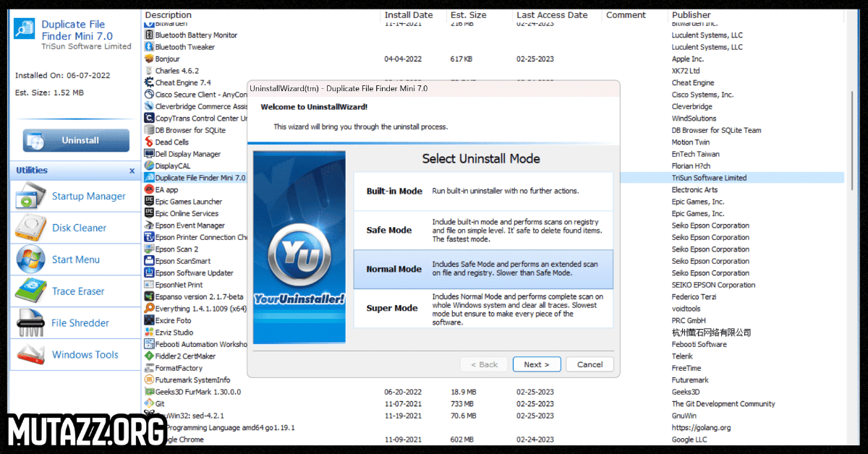Click Next to proceed with uninstall

[537, 364]
